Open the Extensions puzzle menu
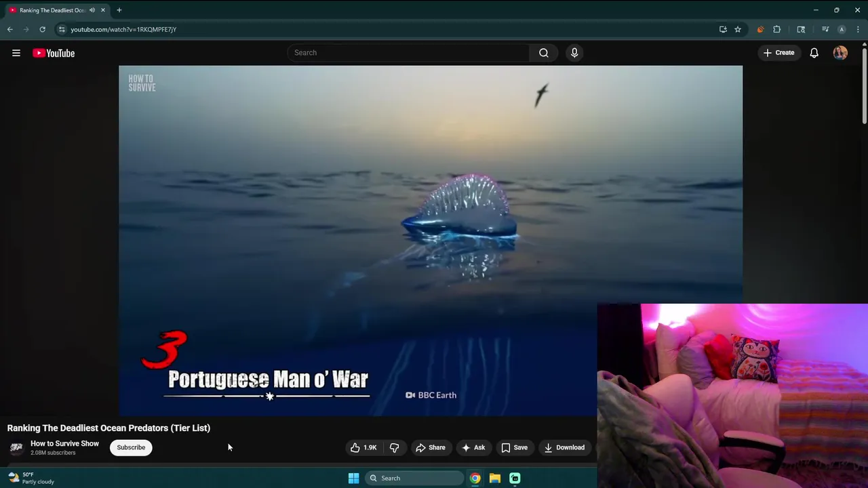 point(777,29)
